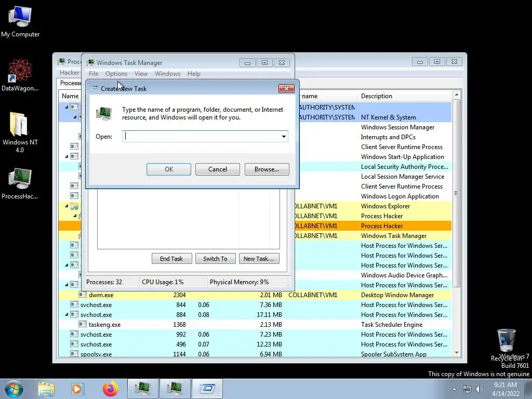Open the Recycle Bin
This screenshot has width=532, height=399.
point(506,344)
